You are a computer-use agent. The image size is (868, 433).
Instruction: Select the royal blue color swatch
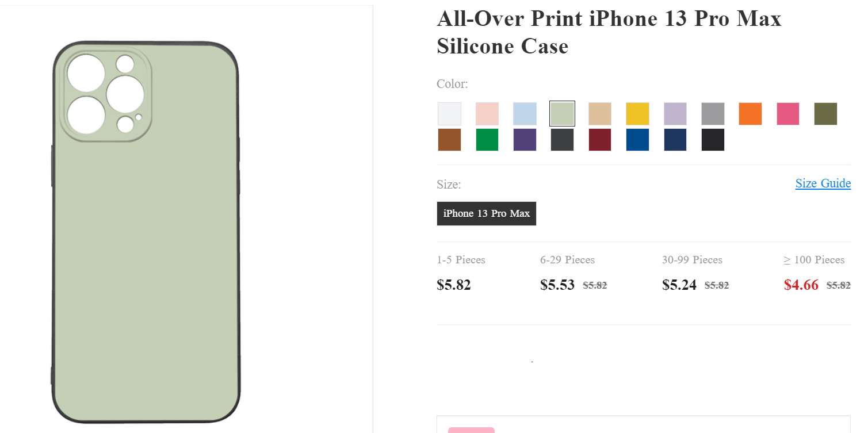point(637,140)
